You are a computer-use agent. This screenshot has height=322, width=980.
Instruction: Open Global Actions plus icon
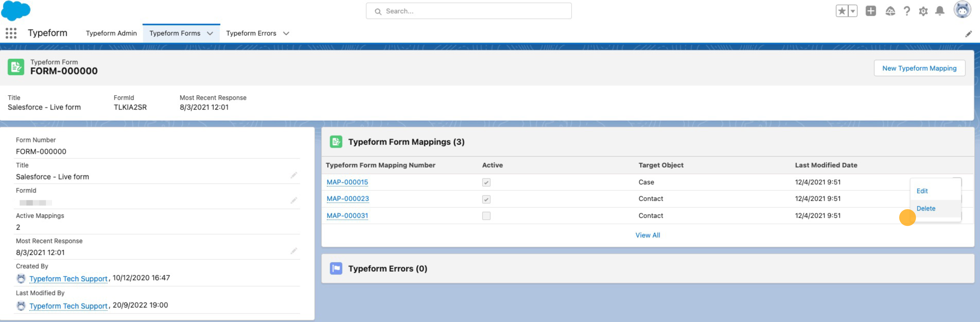870,11
